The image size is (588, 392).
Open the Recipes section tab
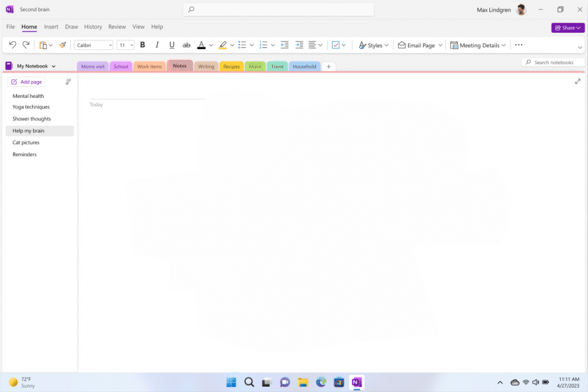(x=231, y=67)
